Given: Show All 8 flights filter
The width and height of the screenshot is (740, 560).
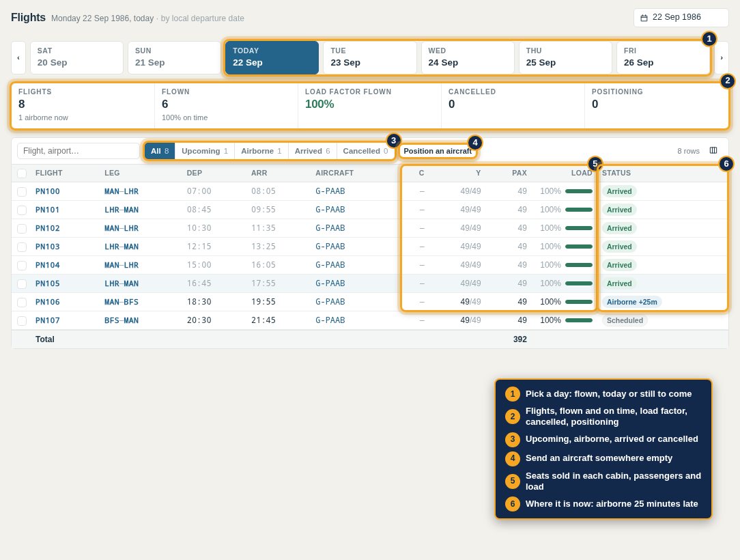Looking at the screenshot, I should point(160,151).
